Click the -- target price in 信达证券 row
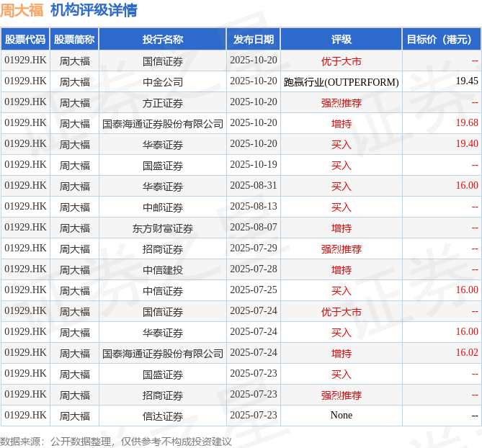The height and width of the screenshot is (448, 482). 475,416
